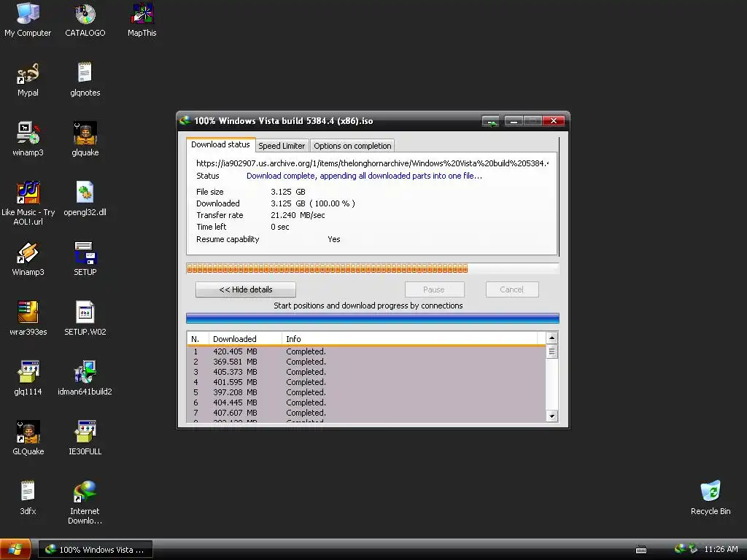Launch capitalized GLQuake shortcut icon
Screen dimensions: 747x560
(28, 438)
